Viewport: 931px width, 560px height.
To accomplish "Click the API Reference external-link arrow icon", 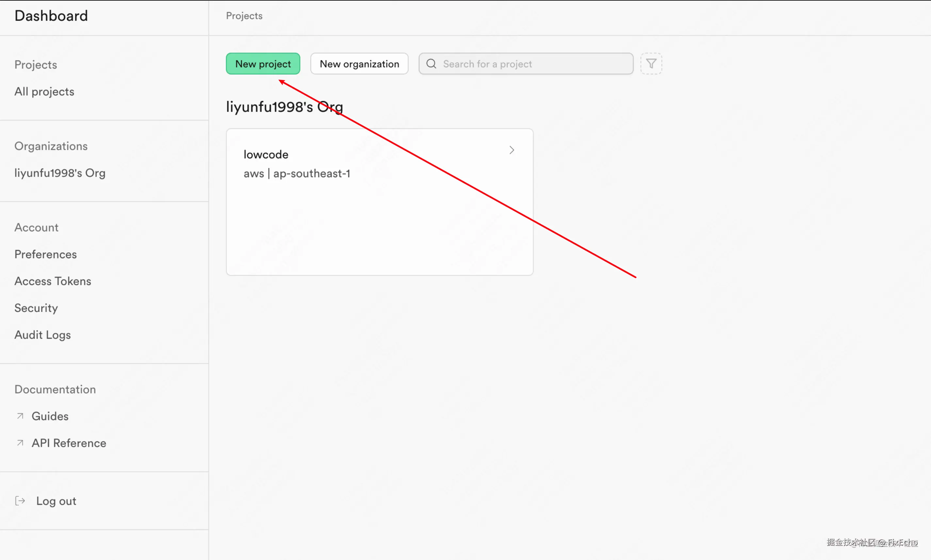I will coord(20,443).
